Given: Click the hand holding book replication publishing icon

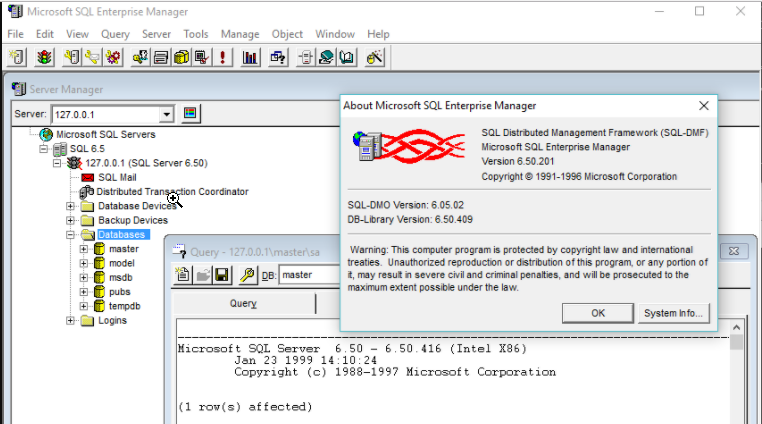Looking at the screenshot, I should 326,57.
